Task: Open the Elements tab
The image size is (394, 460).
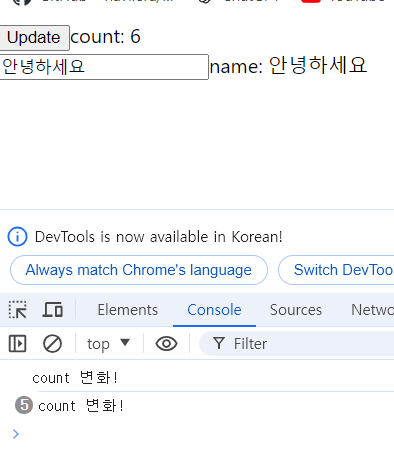Action: point(128,310)
